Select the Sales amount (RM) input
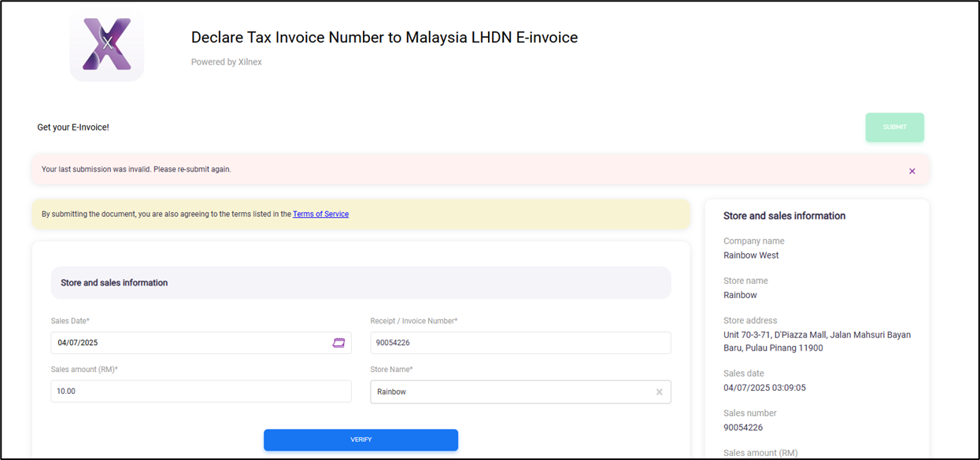Image resolution: width=980 pixels, height=460 pixels. (201, 391)
